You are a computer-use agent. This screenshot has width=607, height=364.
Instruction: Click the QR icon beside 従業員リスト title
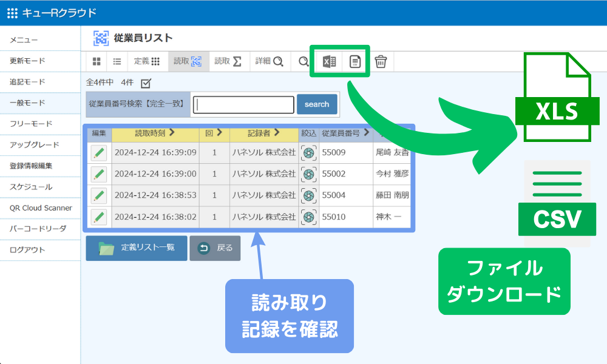coord(101,38)
